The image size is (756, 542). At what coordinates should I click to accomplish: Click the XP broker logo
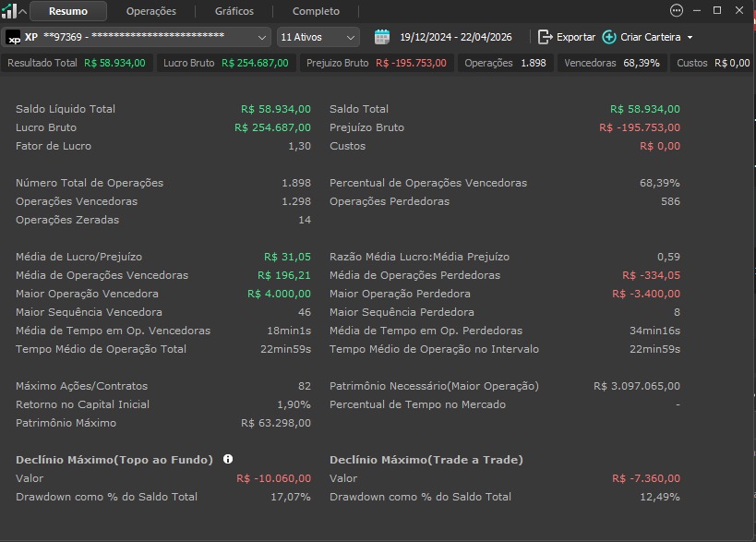(x=14, y=37)
